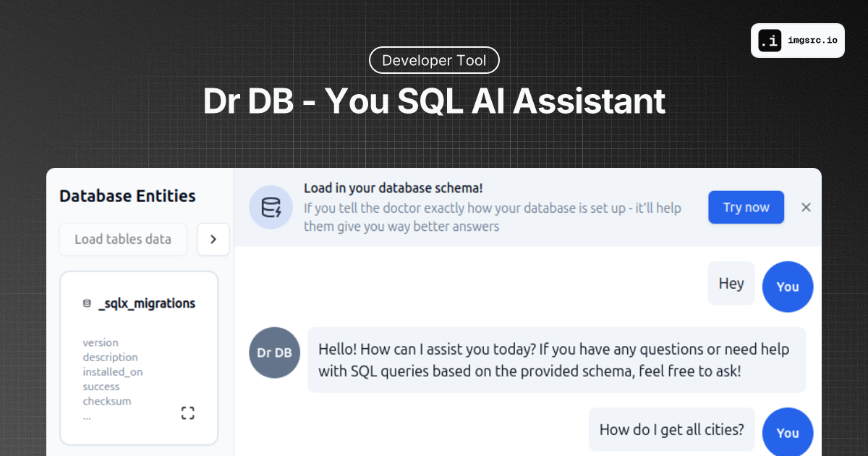Select the description column name
The width and height of the screenshot is (868, 456).
110,357
